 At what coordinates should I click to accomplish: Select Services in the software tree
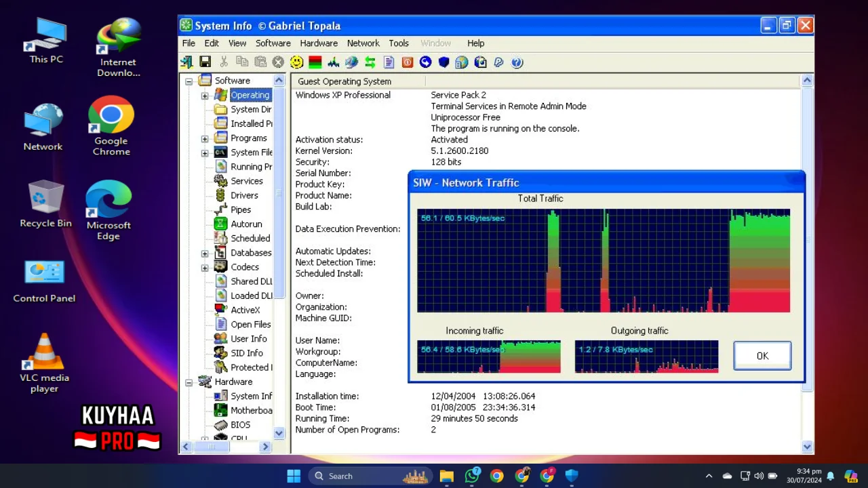point(246,181)
